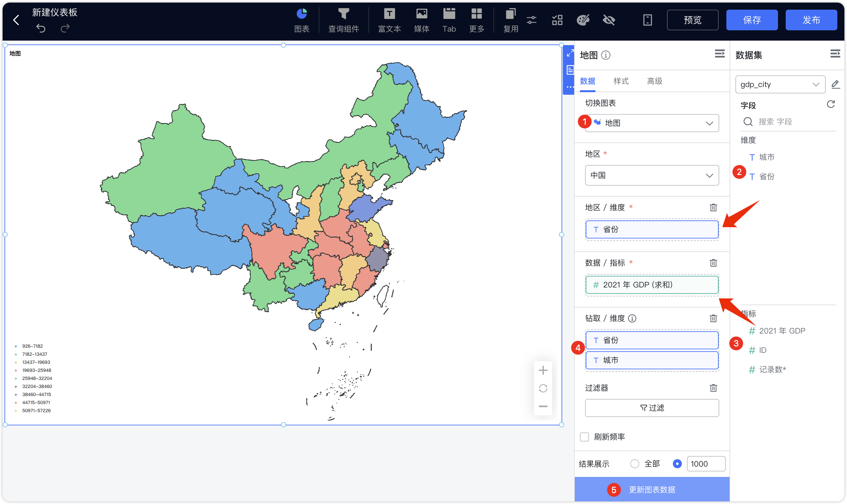The width and height of the screenshot is (847, 504).
Task: Delete the 地区 / 维度 fields
Action: pyautogui.click(x=713, y=208)
